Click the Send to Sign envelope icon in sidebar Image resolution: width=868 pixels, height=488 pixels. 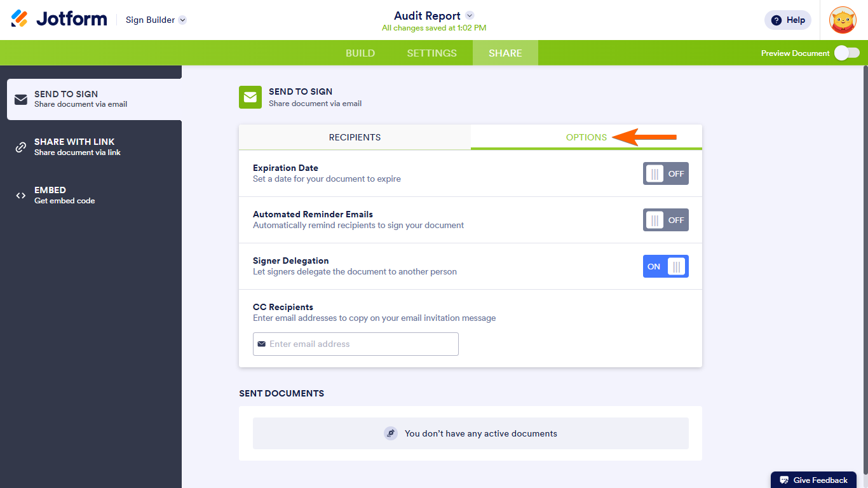click(x=21, y=99)
